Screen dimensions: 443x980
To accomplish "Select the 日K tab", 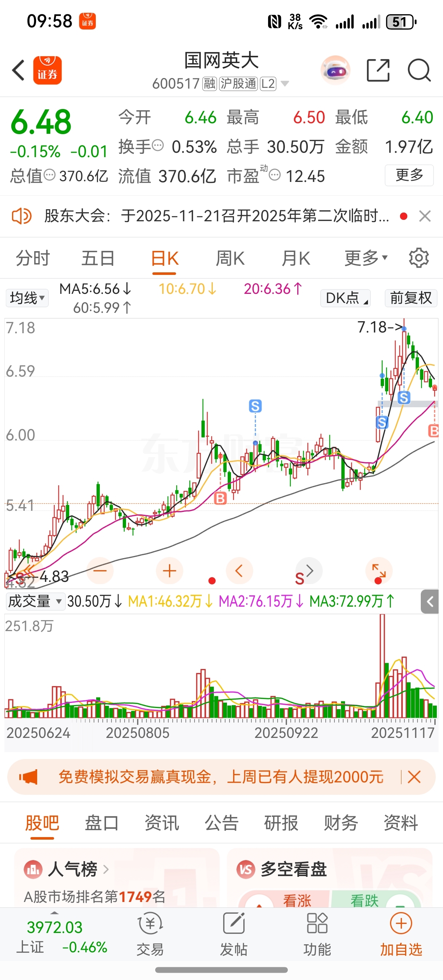I will pyautogui.click(x=164, y=258).
